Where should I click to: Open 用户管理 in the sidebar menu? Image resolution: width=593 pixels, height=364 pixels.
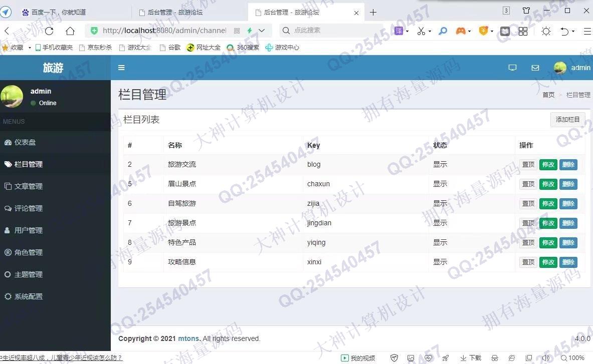pos(28,230)
